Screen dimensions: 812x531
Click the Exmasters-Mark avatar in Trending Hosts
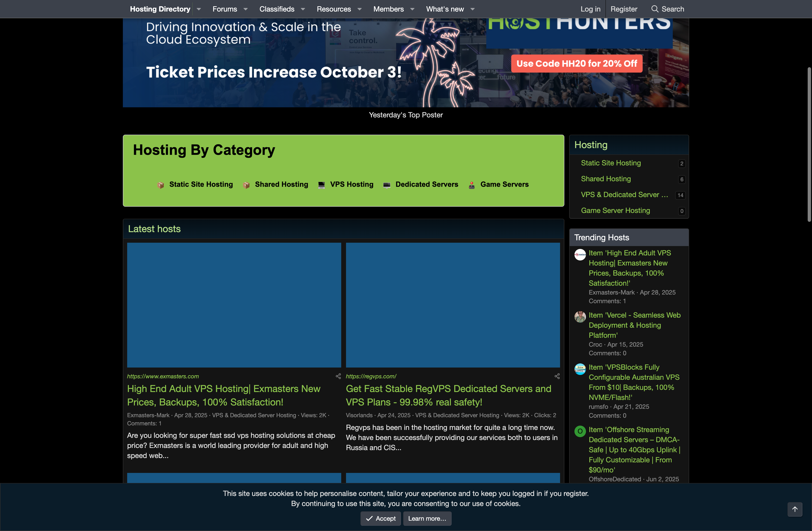580,255
